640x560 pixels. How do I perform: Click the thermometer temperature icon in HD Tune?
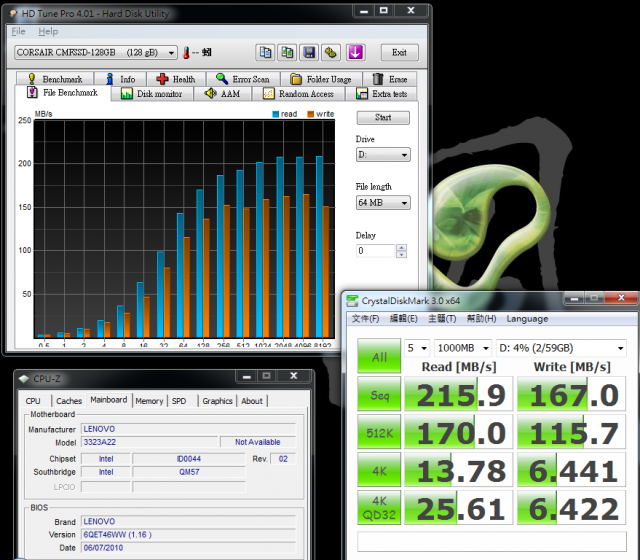(x=186, y=53)
